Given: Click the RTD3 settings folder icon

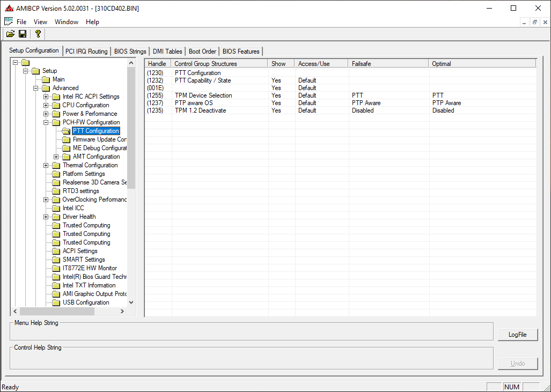Looking at the screenshot, I should pyautogui.click(x=56, y=191).
